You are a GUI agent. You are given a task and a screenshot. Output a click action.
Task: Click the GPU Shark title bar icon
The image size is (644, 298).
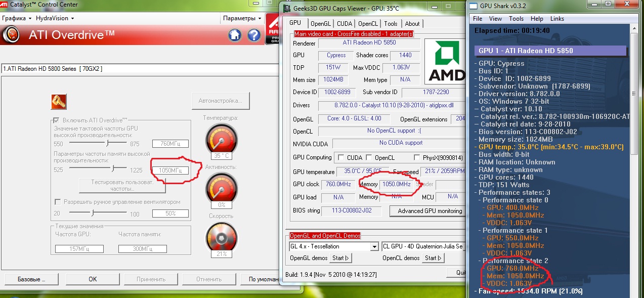pos(473,6)
